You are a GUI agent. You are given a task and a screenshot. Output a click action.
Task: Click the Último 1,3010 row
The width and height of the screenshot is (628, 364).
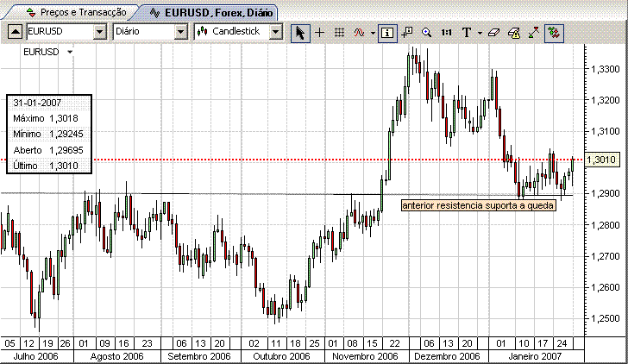coord(49,166)
